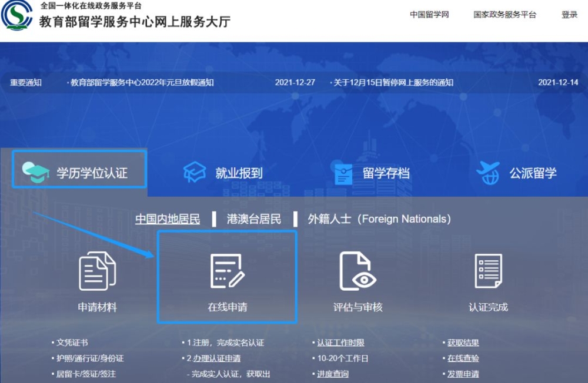Viewport: 588px width, 383px height.
Task: Click the 2021-12-14 notice date
Action: click(558, 82)
